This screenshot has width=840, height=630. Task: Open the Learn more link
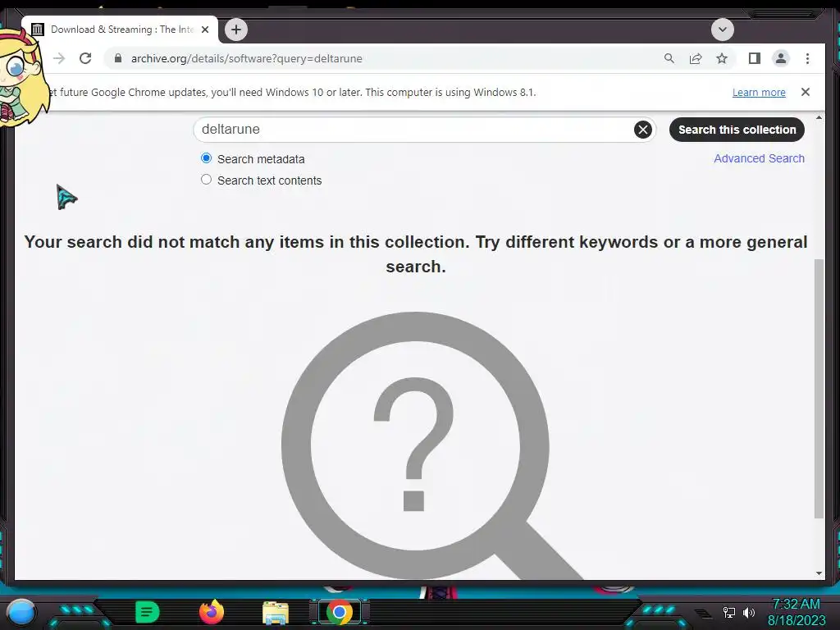759,92
